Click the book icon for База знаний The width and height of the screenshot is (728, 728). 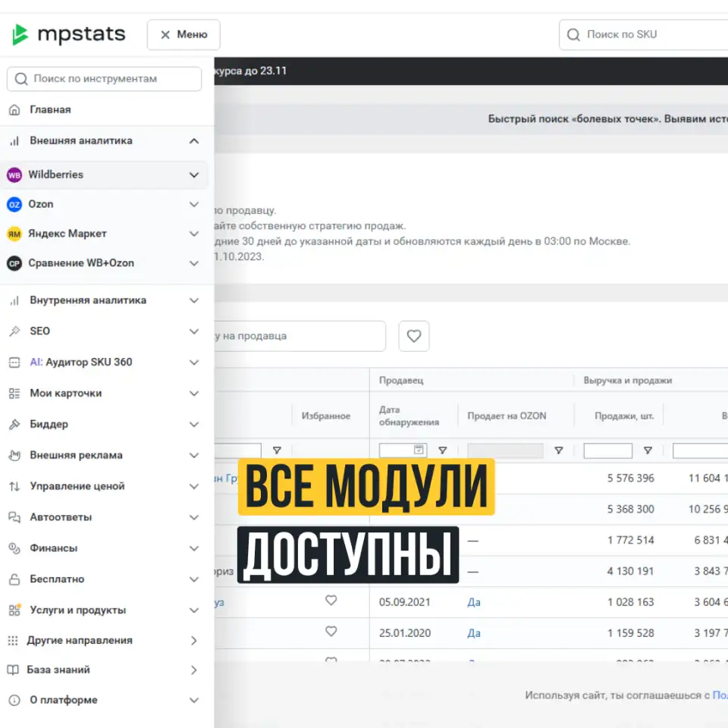pyautogui.click(x=13, y=670)
